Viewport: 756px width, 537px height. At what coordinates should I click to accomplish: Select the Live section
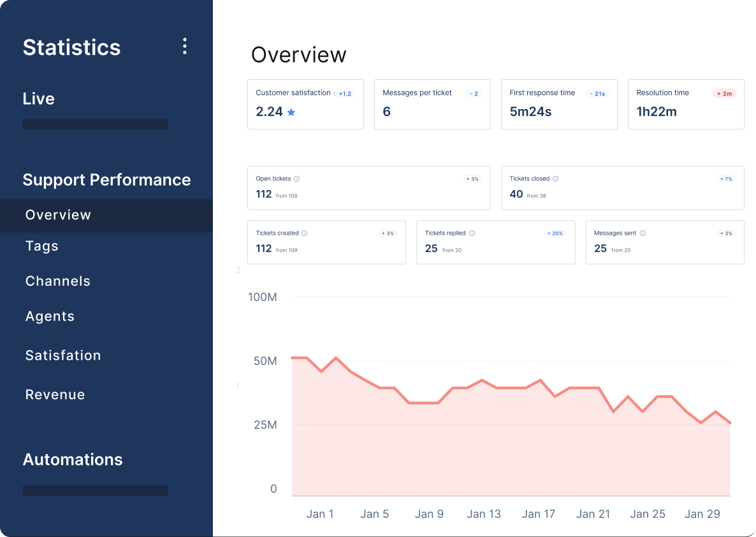click(39, 98)
